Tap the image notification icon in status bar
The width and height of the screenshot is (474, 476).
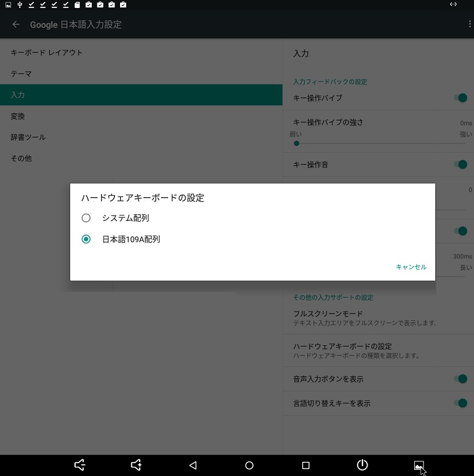pyautogui.click(x=9, y=4)
